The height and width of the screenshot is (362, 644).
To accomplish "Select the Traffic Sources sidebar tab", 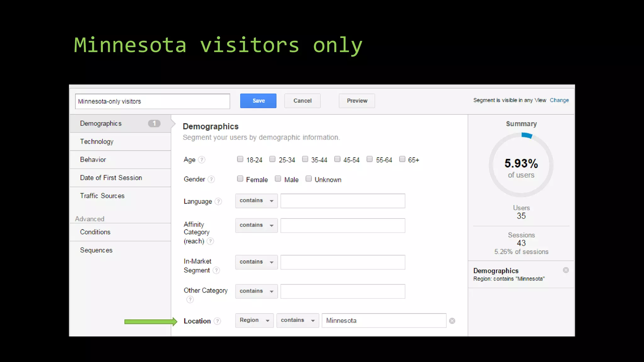I will point(120,196).
